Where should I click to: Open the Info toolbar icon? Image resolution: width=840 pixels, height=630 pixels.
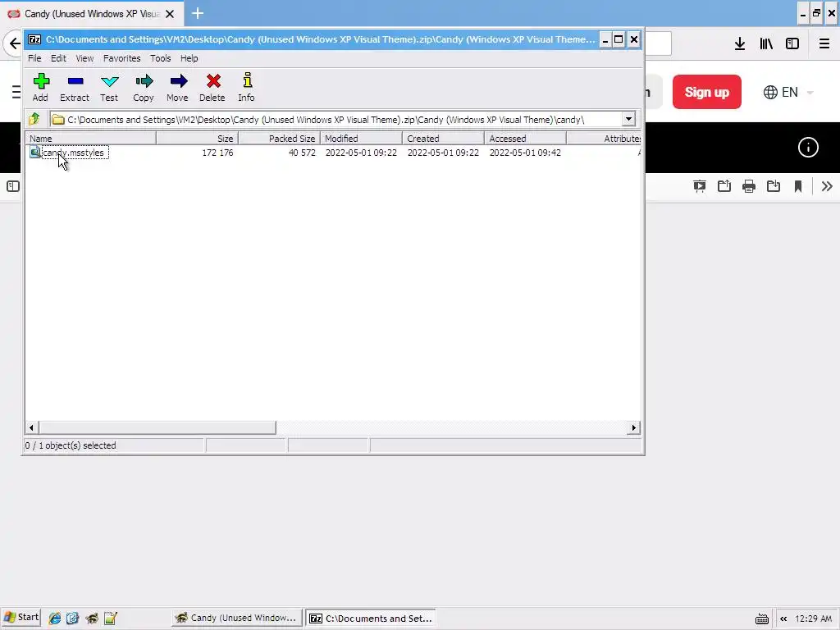pyautogui.click(x=246, y=87)
